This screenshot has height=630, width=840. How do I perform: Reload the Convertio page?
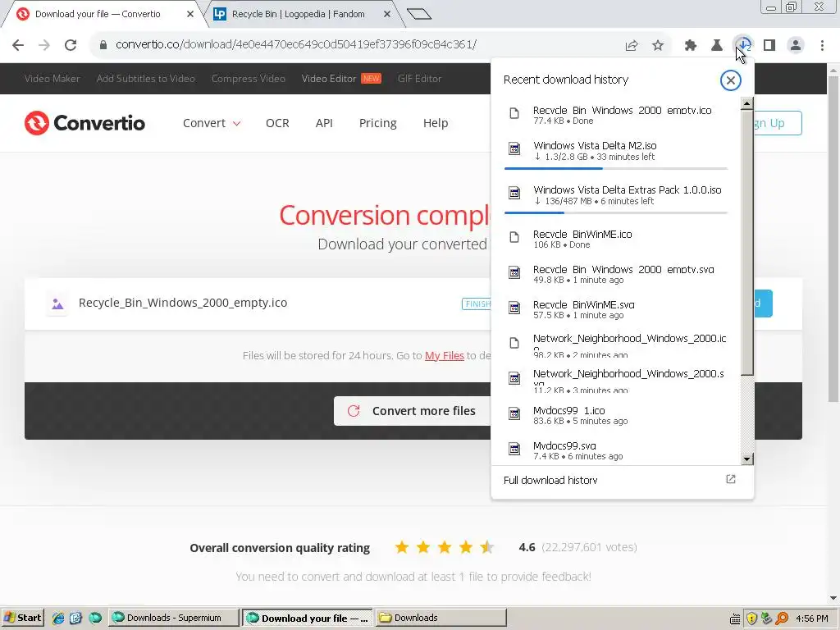[x=71, y=45]
